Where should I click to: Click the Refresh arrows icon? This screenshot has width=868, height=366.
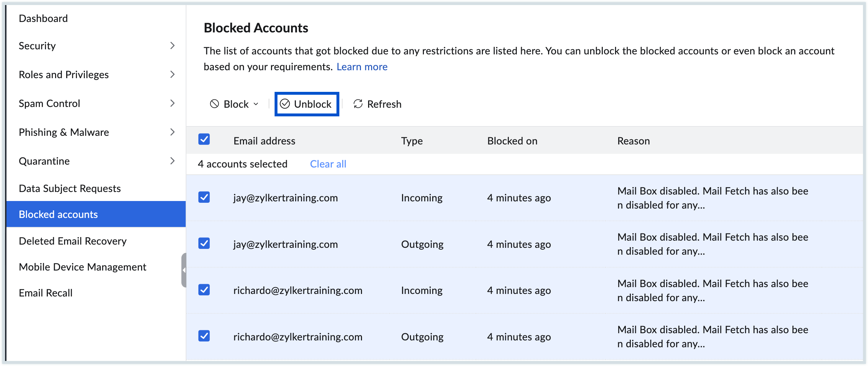[358, 104]
